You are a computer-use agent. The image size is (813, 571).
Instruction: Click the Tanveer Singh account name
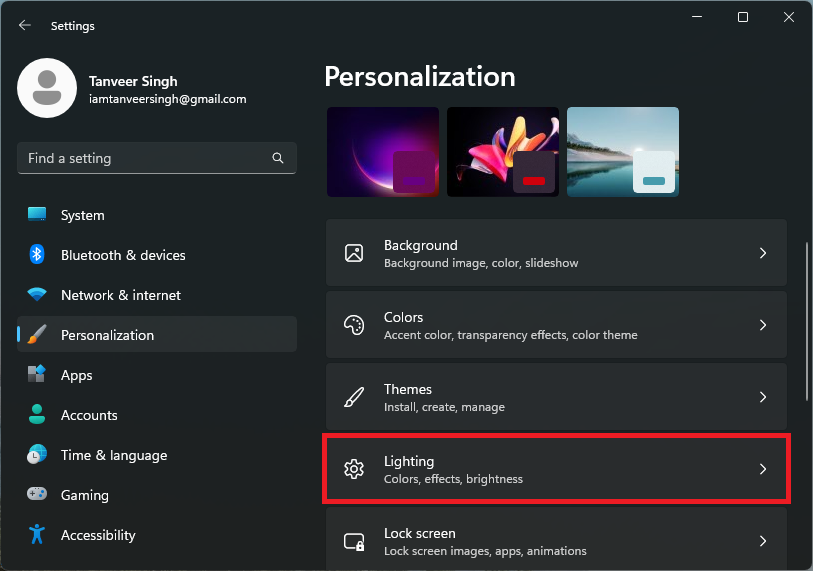pyautogui.click(x=133, y=81)
